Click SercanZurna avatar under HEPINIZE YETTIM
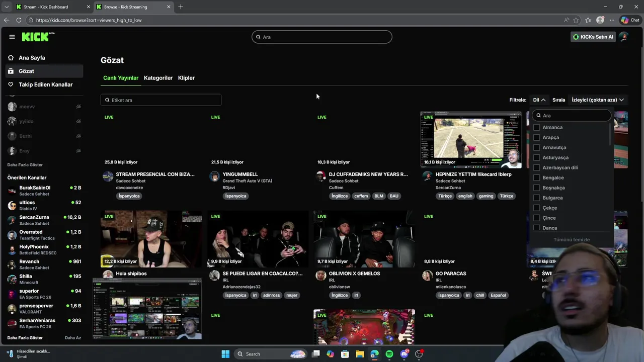This screenshot has width=644, height=362. 427,176
